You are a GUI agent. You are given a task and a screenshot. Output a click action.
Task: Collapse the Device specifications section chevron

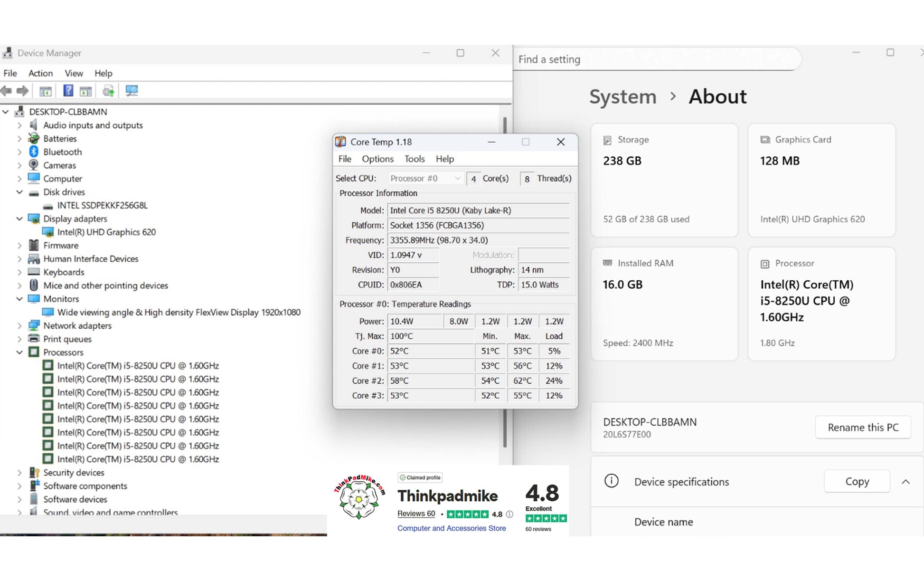tap(905, 482)
